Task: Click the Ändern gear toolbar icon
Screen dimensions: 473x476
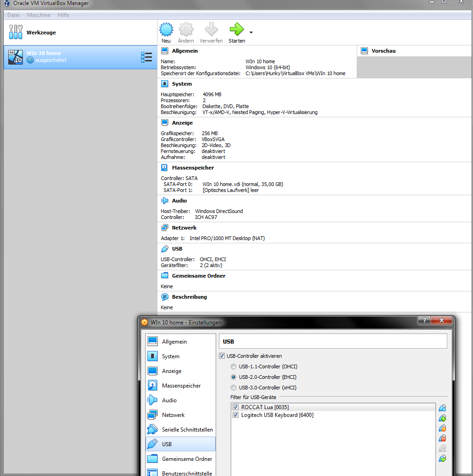Action: coord(186,29)
